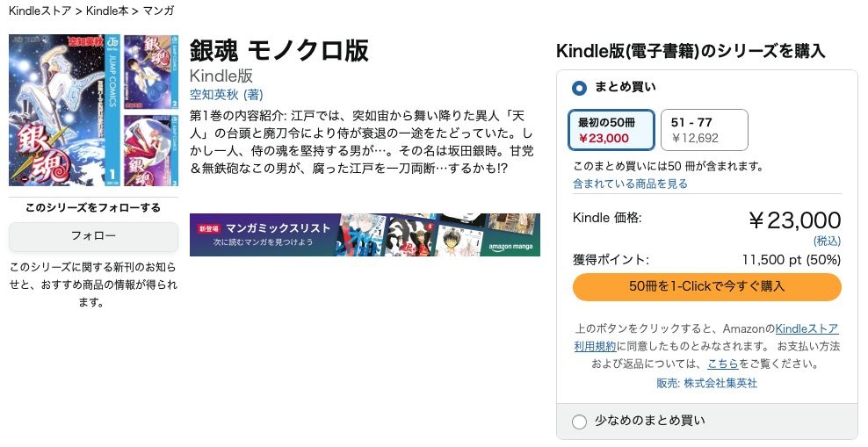The width and height of the screenshot is (868, 447).
Task: Click the 新登場 badge on banner
Action: 207,228
